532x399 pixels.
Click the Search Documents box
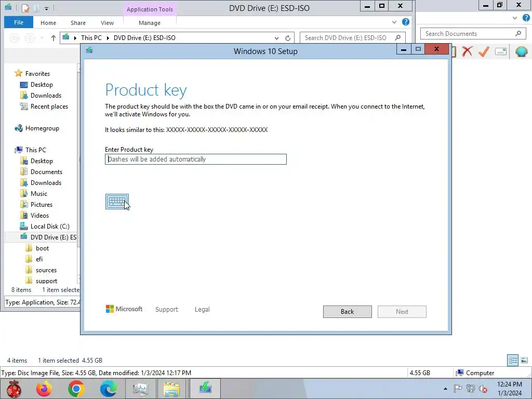coord(472,34)
